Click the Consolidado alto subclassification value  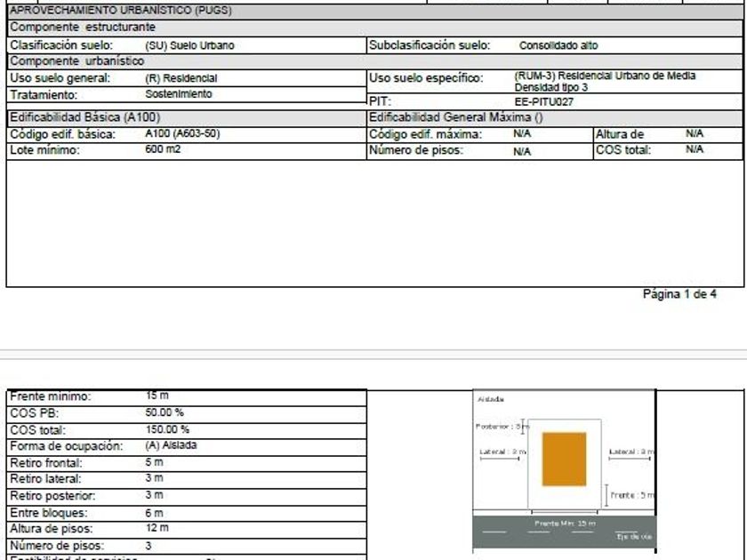click(558, 45)
